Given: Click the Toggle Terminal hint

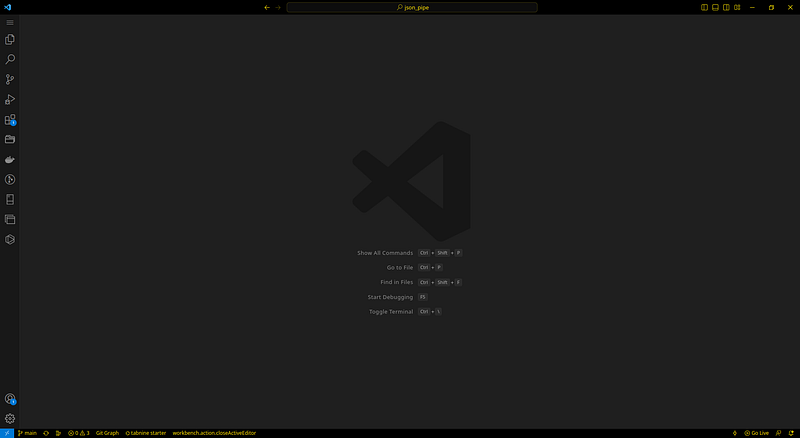Looking at the screenshot, I should [391, 311].
